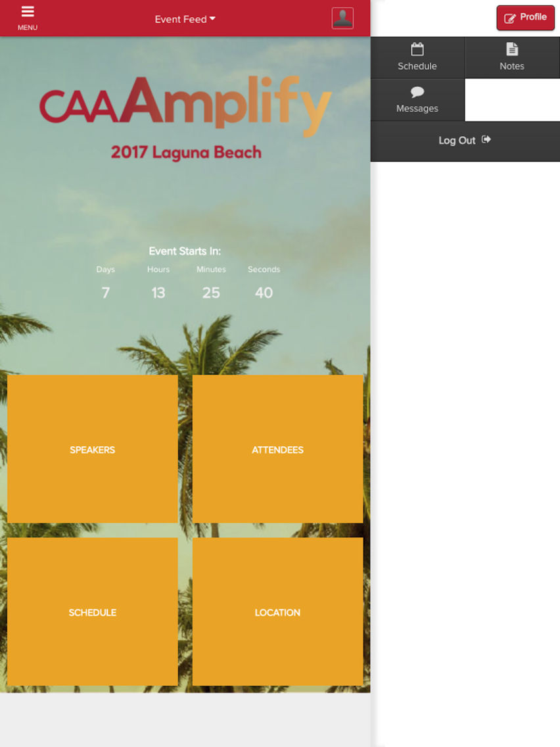This screenshot has height=747, width=560.
Task: Open Messages in the side panel
Action: point(417,100)
